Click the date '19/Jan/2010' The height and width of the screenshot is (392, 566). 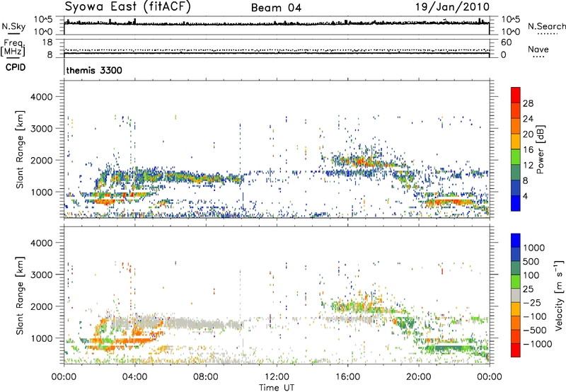452,7
